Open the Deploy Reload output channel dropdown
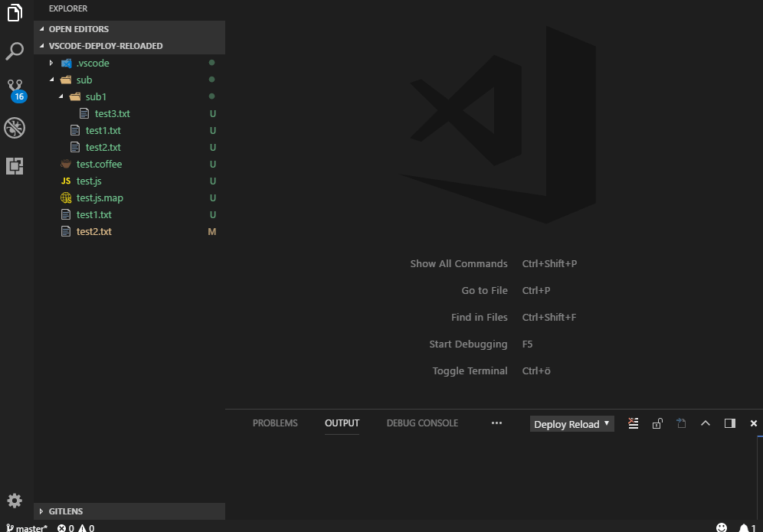Image resolution: width=763 pixels, height=532 pixels. 571,424
